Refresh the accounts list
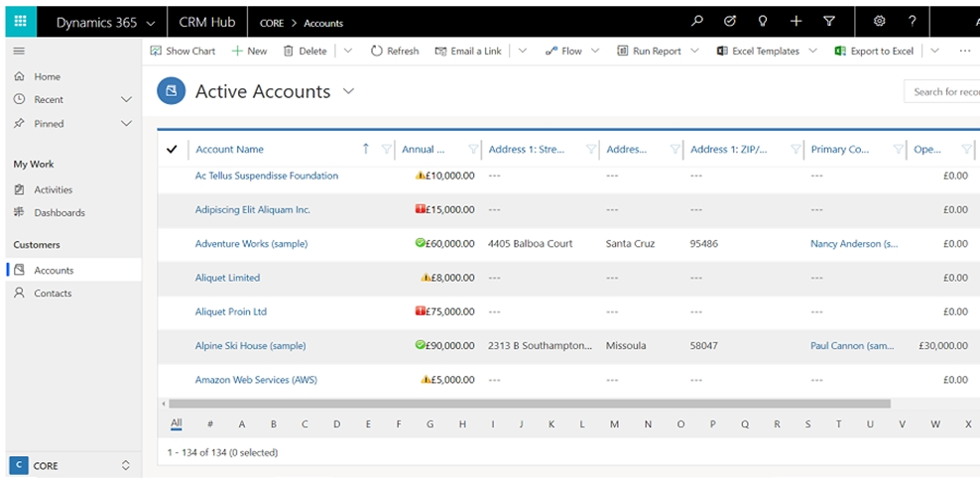Image resolution: width=980 pixels, height=478 pixels. click(x=395, y=52)
